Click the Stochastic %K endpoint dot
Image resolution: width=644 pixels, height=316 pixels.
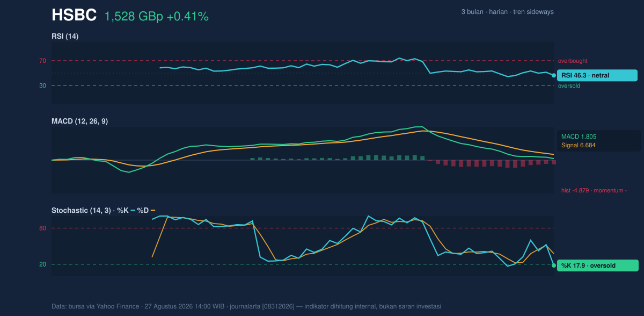click(x=554, y=265)
